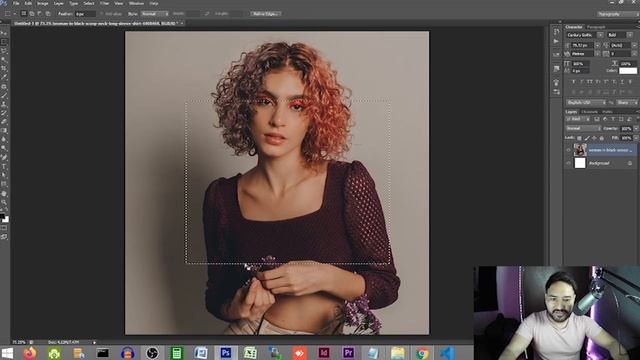This screenshot has width=640, height=360.
Task: Select the Brush tool
Action: (x=4, y=95)
